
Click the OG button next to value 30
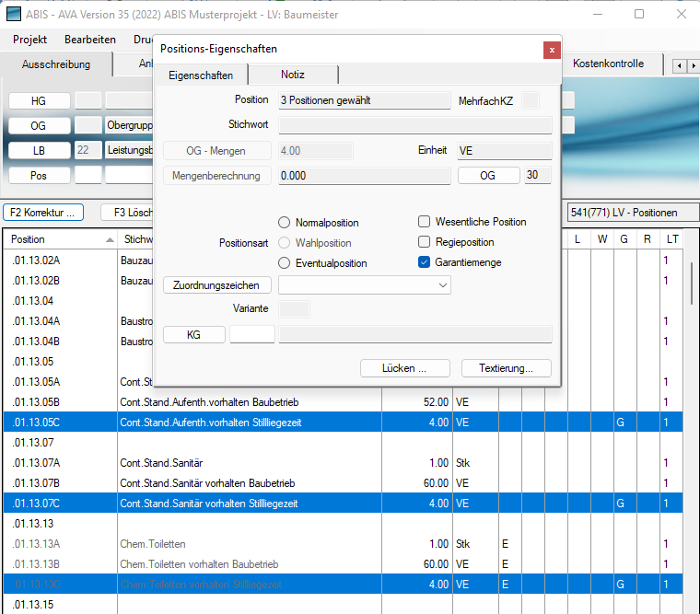tap(488, 176)
